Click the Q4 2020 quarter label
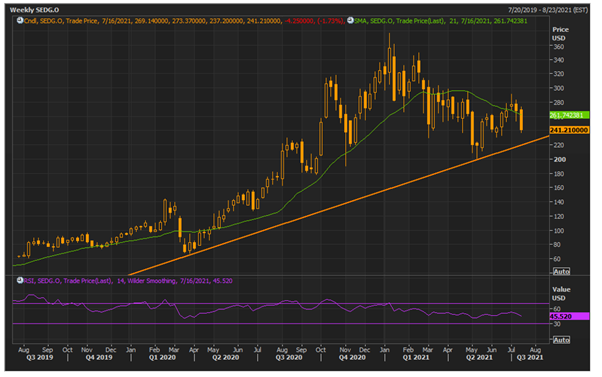The height and width of the screenshot is (377, 602). (352, 357)
